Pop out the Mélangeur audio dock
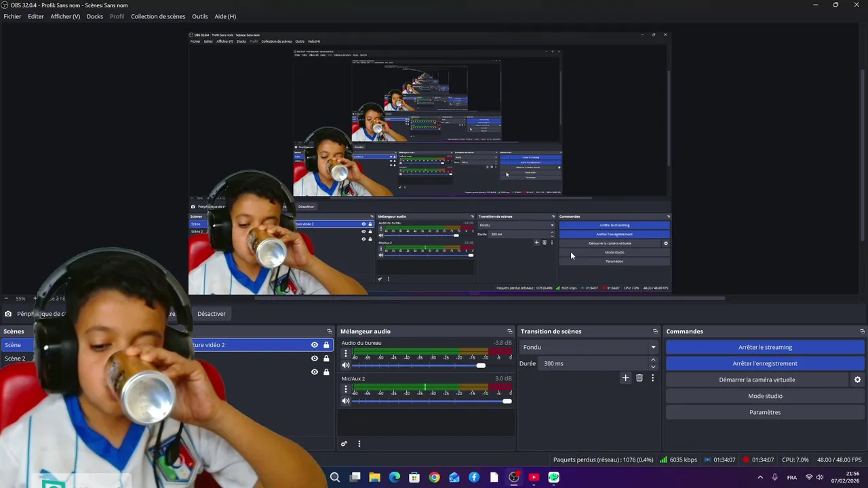 point(510,331)
